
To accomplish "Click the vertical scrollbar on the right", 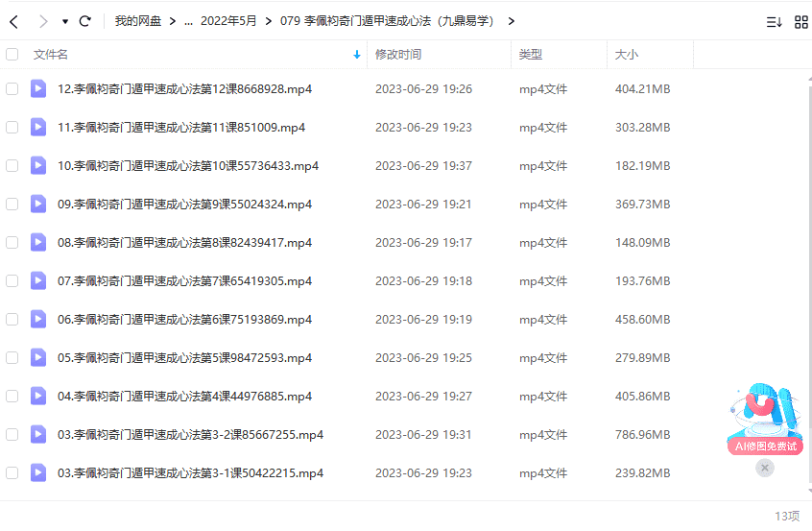I will click(x=809, y=284).
